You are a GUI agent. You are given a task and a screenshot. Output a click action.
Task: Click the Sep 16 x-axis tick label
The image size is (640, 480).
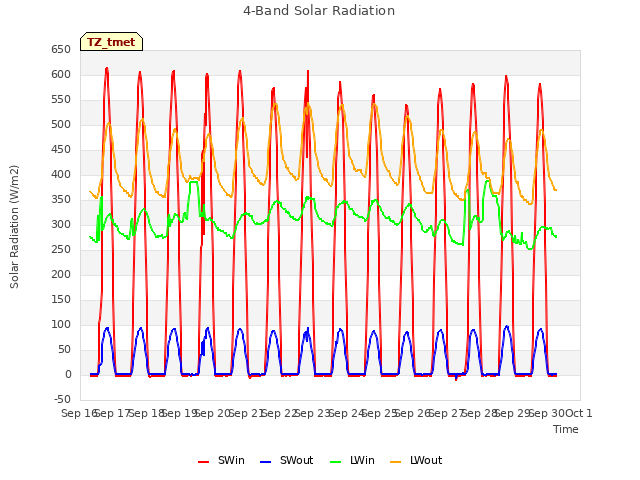click(x=79, y=413)
